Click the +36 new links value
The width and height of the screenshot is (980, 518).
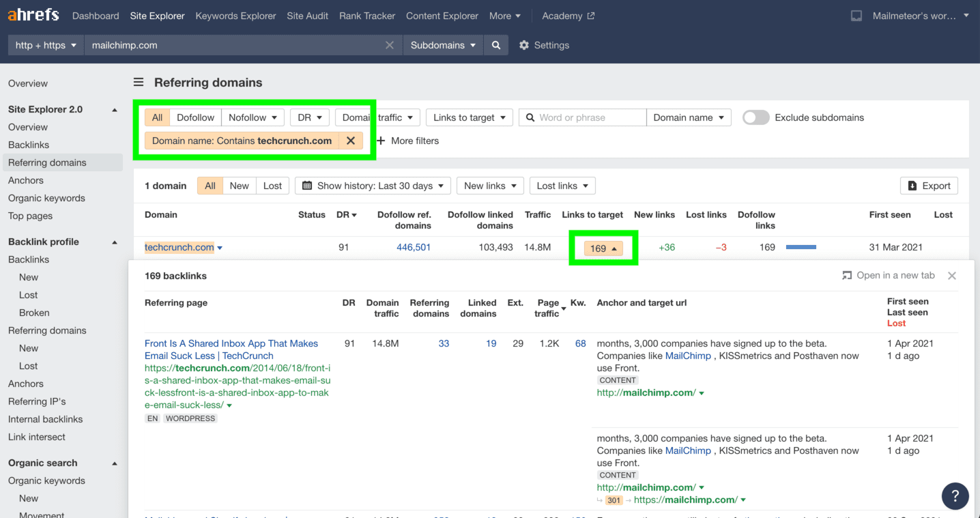(x=667, y=247)
